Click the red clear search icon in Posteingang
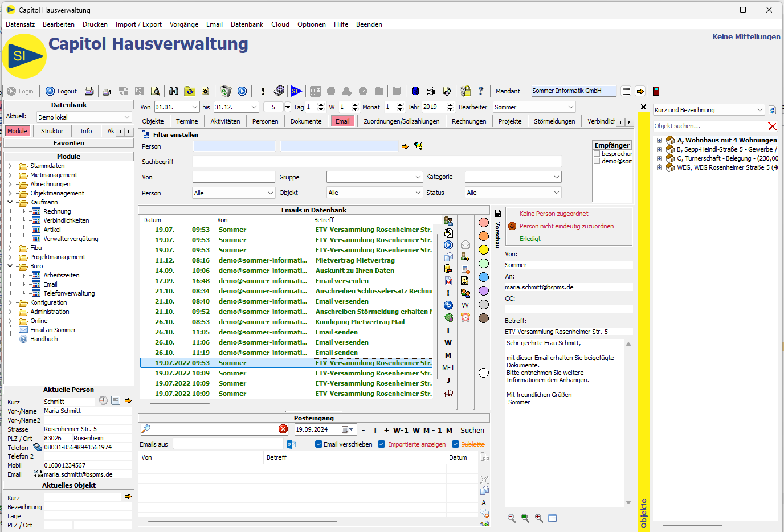 [x=283, y=429]
